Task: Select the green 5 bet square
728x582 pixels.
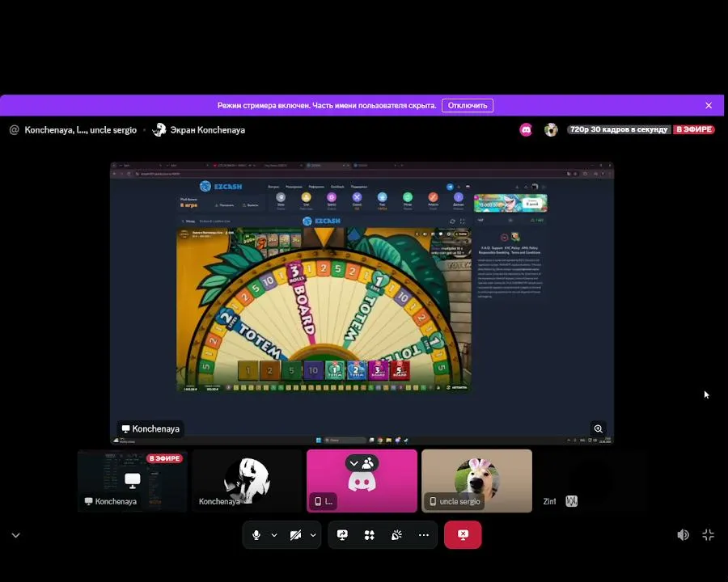Action: pos(291,370)
